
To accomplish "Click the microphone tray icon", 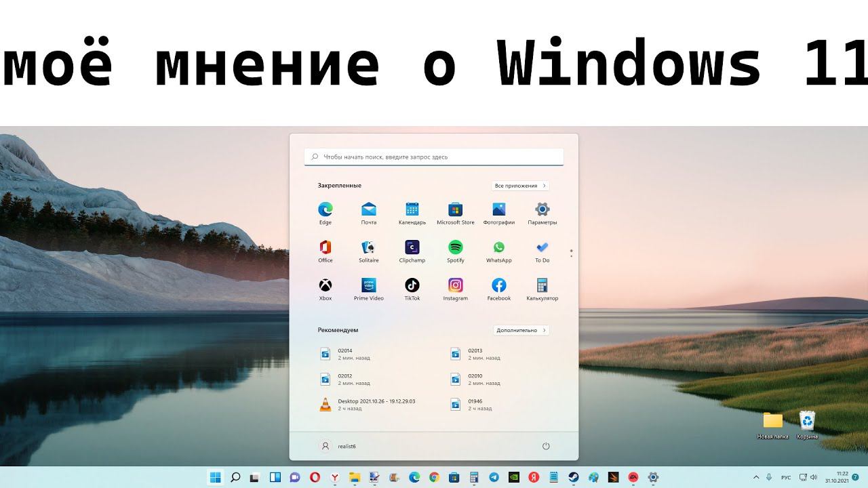I will pos(769,477).
